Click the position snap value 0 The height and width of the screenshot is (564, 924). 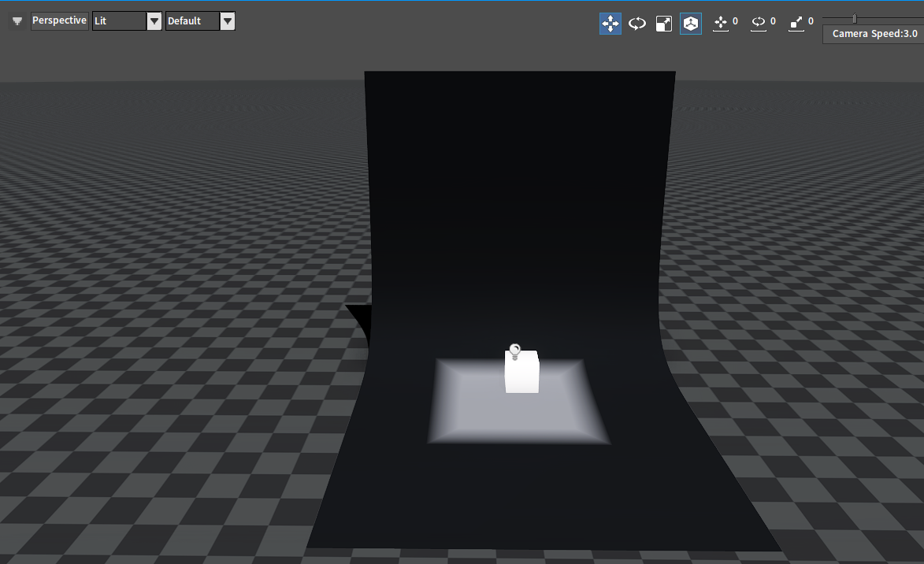pyautogui.click(x=736, y=21)
